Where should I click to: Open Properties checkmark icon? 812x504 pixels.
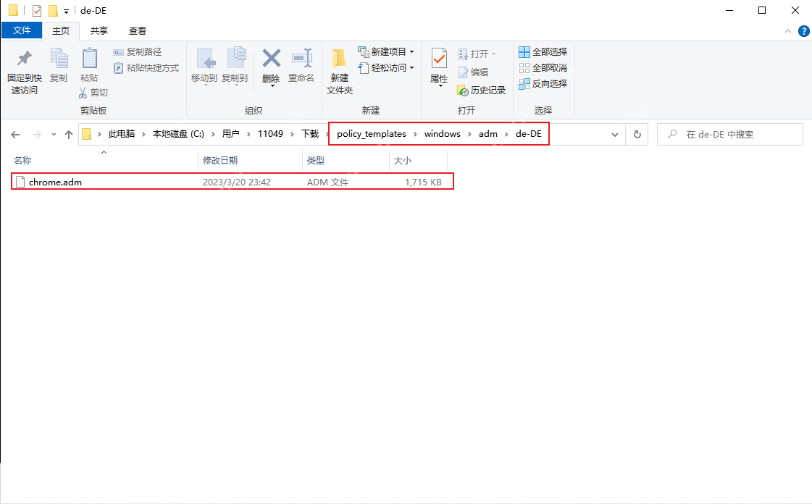pos(439,59)
